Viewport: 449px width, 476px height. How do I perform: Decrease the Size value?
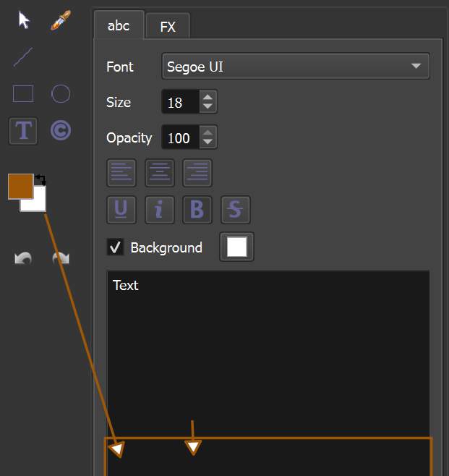click(208, 106)
